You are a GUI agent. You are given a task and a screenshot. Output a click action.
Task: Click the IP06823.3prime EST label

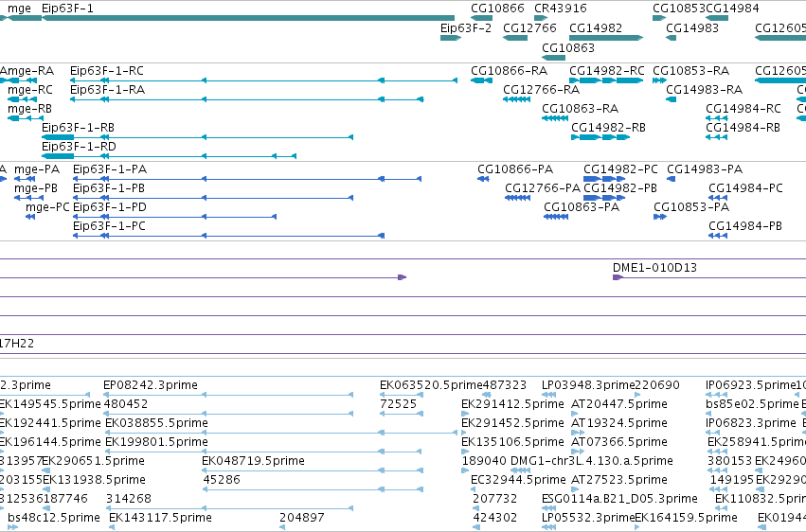click(751, 423)
